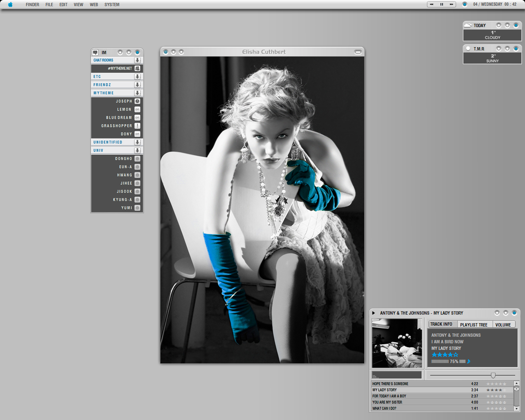Select contact Grasshopper in IM list
Screen dimensions: 525x420
click(117, 126)
